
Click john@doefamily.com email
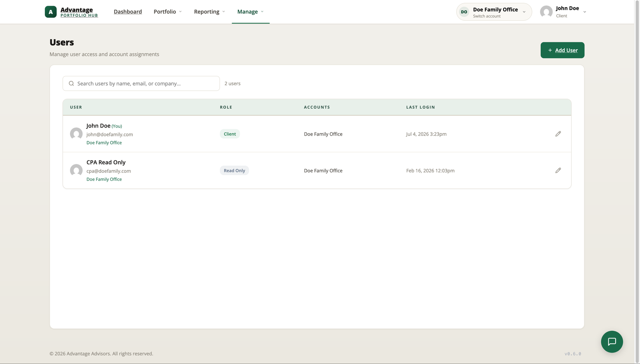[110, 134]
